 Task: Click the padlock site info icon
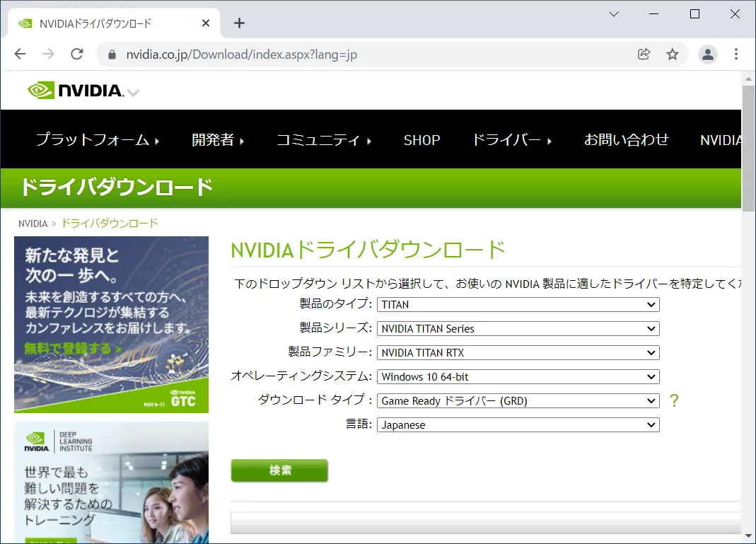coord(112,54)
